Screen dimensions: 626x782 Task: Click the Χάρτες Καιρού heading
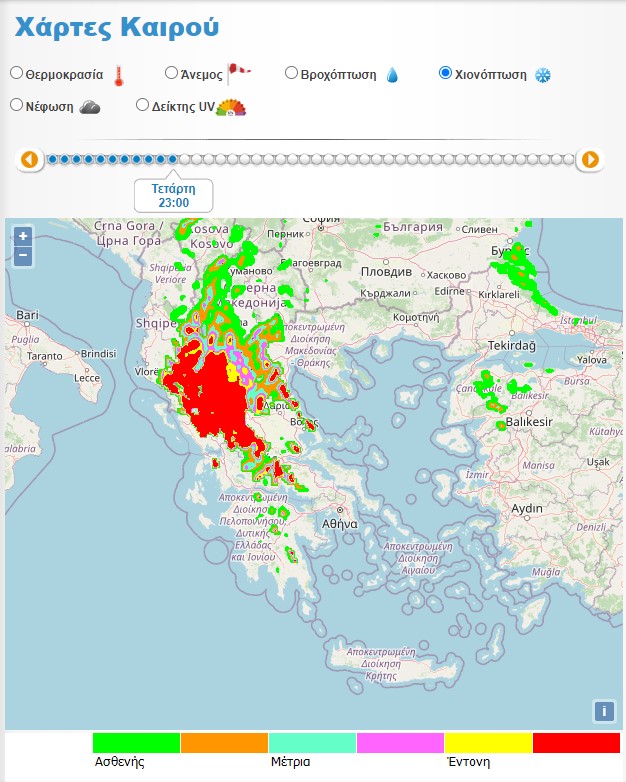tap(117, 27)
